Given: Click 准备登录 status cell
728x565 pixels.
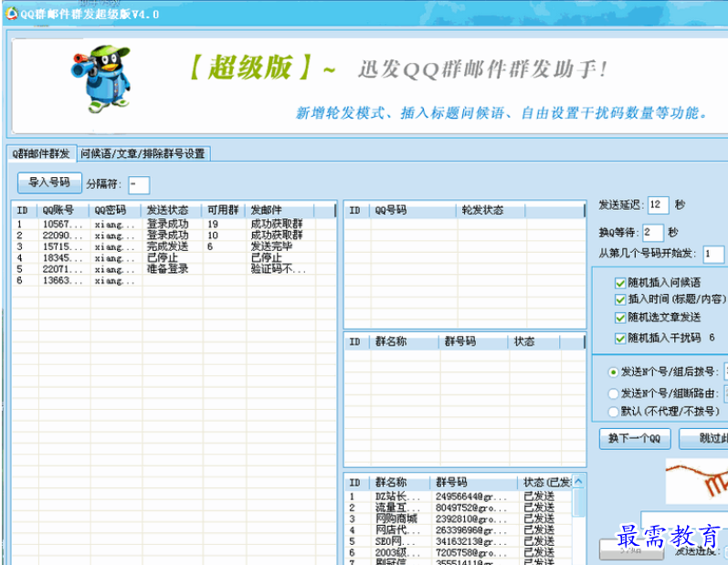Looking at the screenshot, I should click(x=167, y=269).
